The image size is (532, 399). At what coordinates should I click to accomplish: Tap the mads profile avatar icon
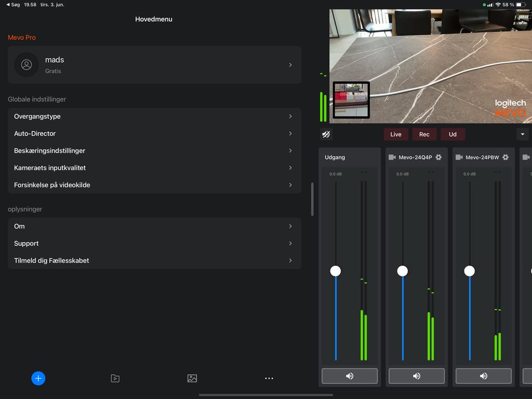27,65
